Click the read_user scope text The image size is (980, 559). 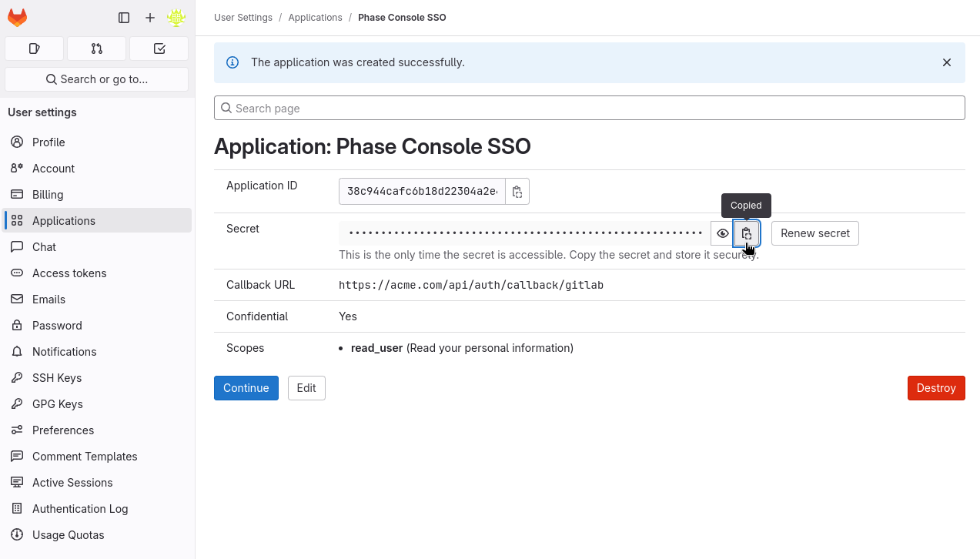(377, 348)
